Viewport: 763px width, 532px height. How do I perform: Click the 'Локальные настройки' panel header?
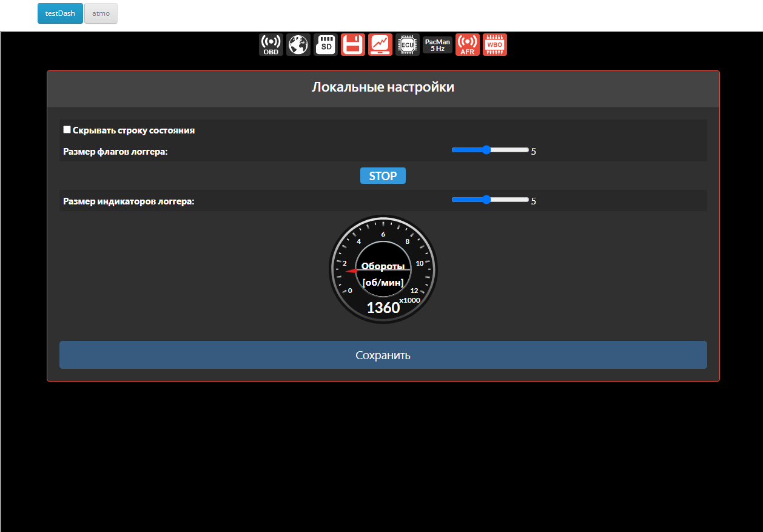[x=383, y=88]
